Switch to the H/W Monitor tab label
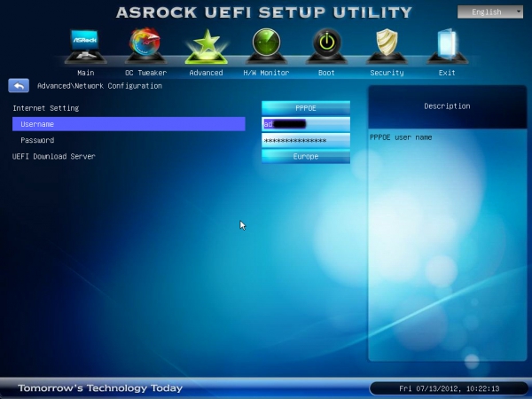The width and height of the screenshot is (532, 399). point(266,73)
